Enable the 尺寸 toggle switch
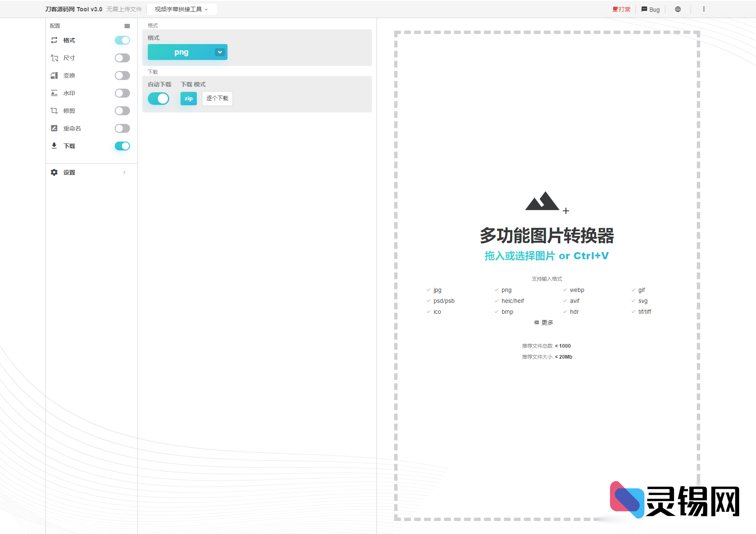756x534 pixels. [x=122, y=58]
